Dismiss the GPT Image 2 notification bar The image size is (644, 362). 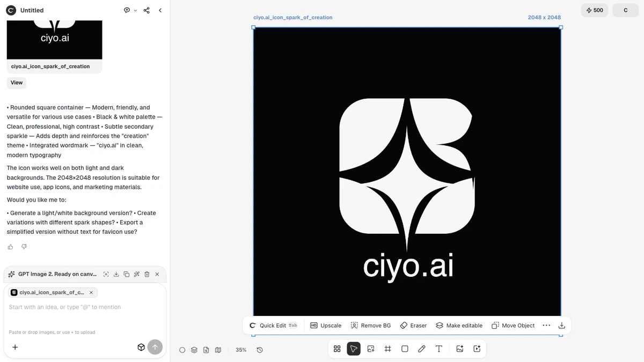157,274
